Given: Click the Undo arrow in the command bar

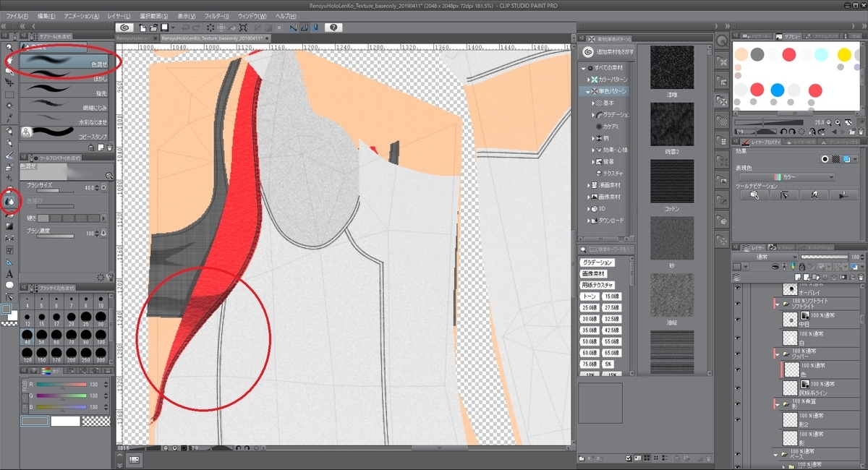Looking at the screenshot, I should click(186, 27).
